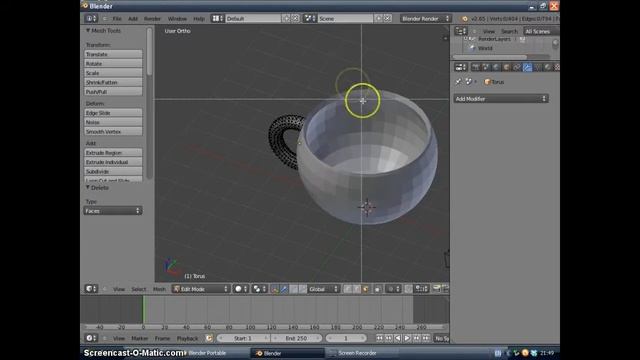Delete the Default layout with X icon

pyautogui.click(x=296, y=18)
